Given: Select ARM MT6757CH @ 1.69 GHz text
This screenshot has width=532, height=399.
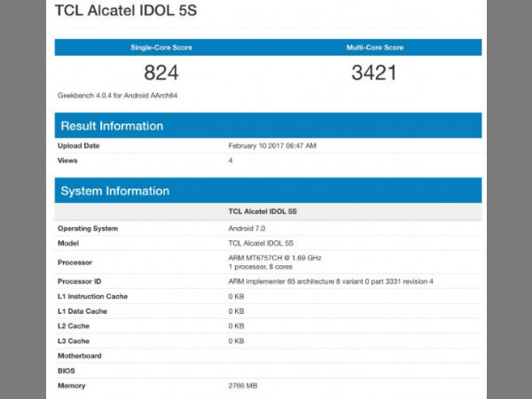Looking at the screenshot, I should coord(275,258).
